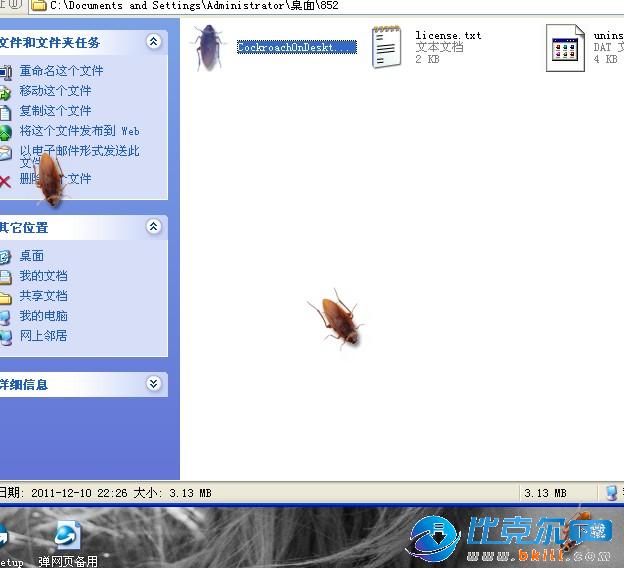Click the 网上邻居 network icon
The height and width of the screenshot is (568, 624).
coord(5,337)
